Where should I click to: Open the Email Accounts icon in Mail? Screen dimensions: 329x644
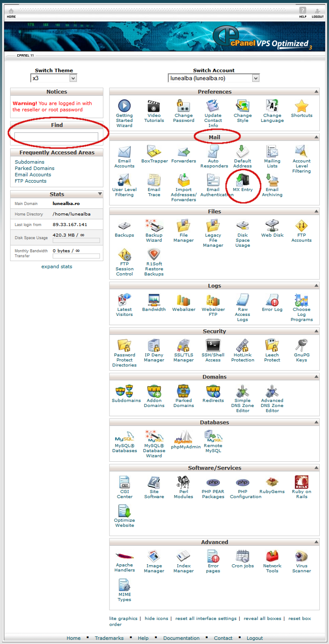click(x=124, y=156)
